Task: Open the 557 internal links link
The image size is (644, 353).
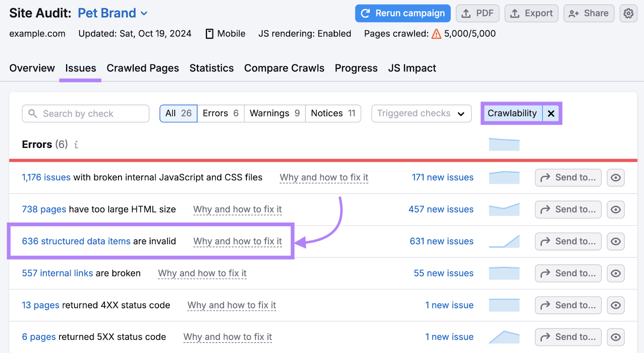Action: [x=58, y=273]
